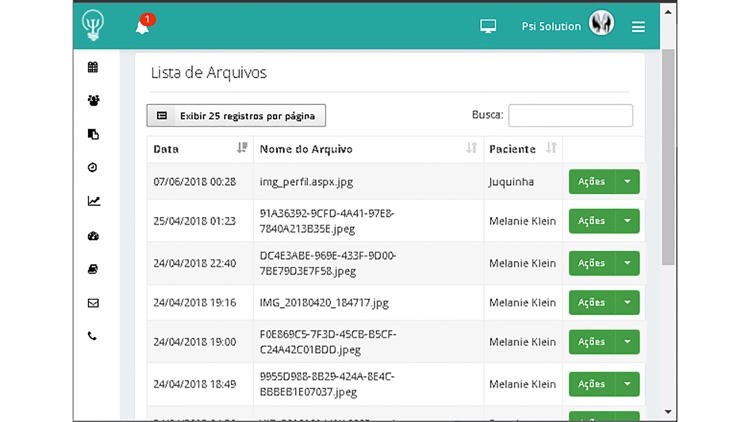Open the dashboard gauge sidebar icon

pyautogui.click(x=93, y=236)
